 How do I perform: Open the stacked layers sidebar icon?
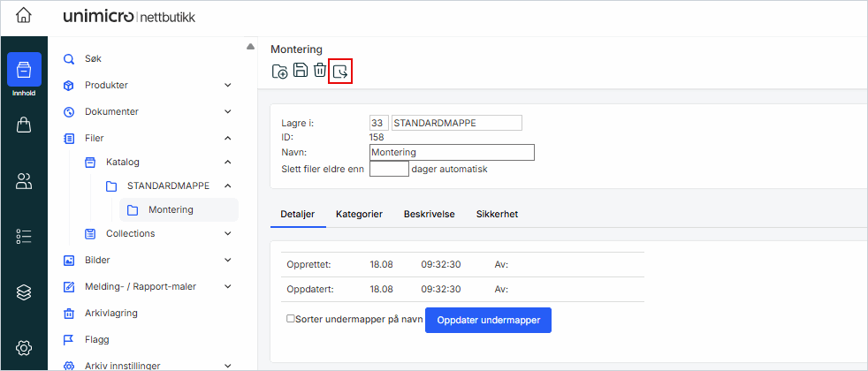24,292
